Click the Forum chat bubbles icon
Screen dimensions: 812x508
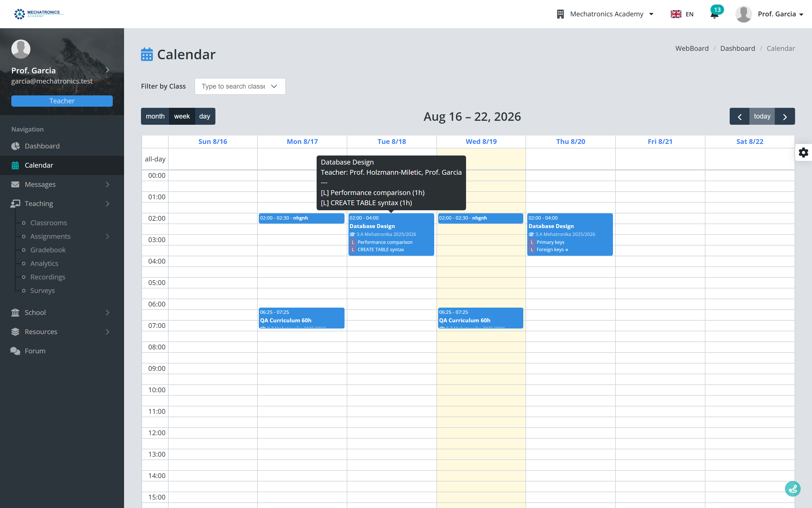pyautogui.click(x=16, y=351)
